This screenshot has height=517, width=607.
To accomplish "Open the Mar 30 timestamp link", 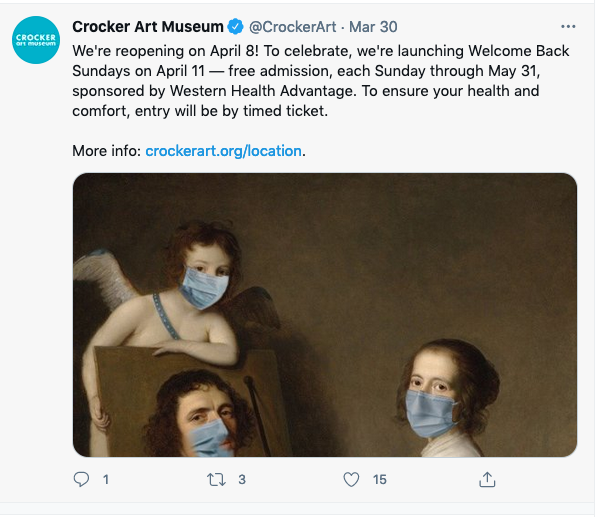I will [370, 27].
